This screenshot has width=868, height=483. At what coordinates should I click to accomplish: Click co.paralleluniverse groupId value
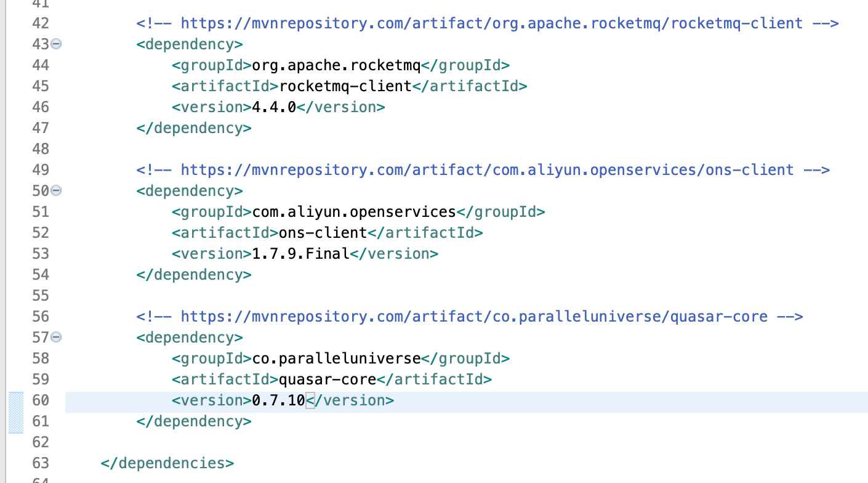pos(336,359)
